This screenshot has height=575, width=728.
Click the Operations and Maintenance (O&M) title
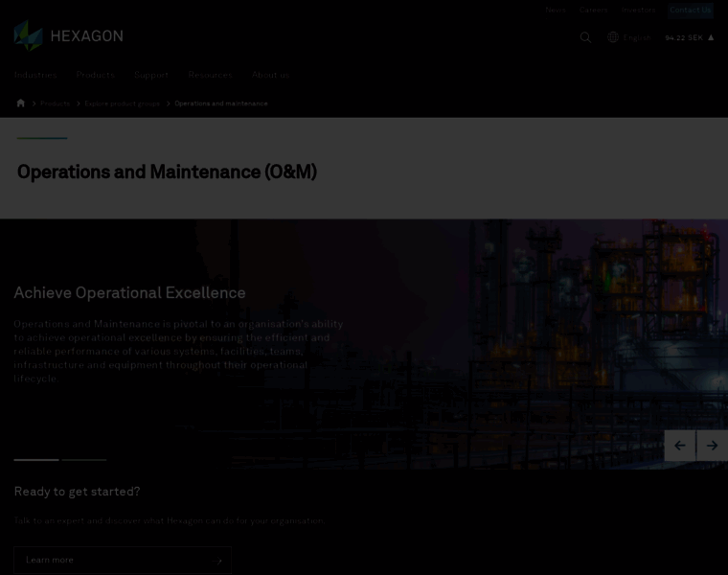[x=167, y=172]
